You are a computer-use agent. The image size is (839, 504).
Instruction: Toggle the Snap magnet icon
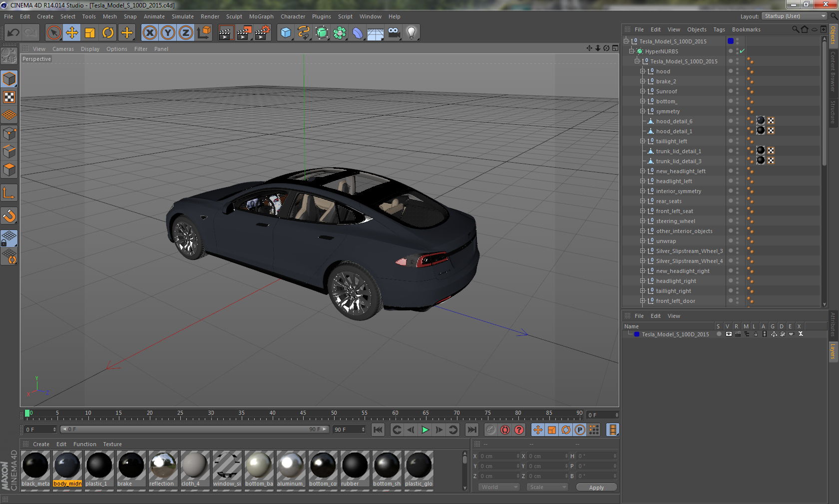[x=9, y=216]
